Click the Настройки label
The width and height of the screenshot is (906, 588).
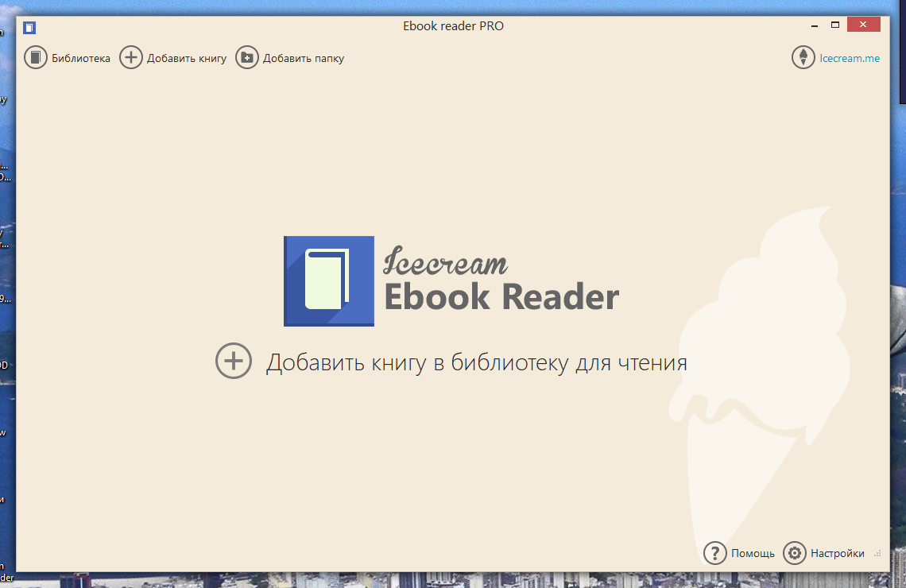click(837, 553)
